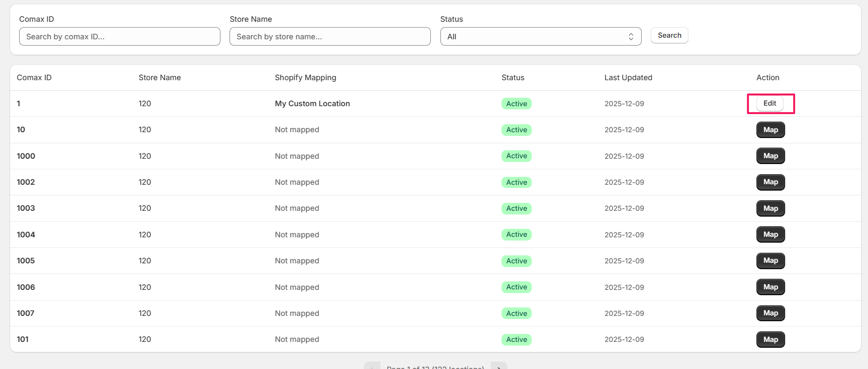The height and width of the screenshot is (369, 868).
Task: Click the Active badge for Comax ID 1
Action: click(516, 104)
